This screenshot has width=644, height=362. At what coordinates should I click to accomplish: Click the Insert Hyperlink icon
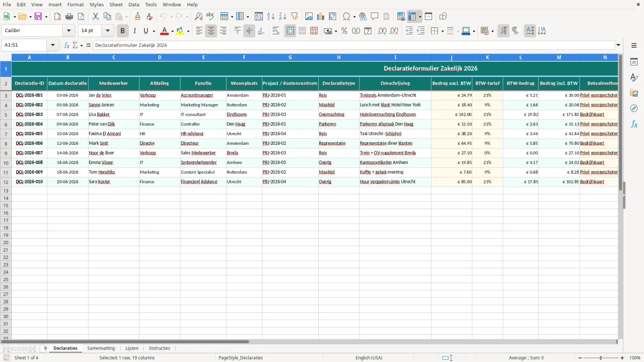click(x=363, y=17)
